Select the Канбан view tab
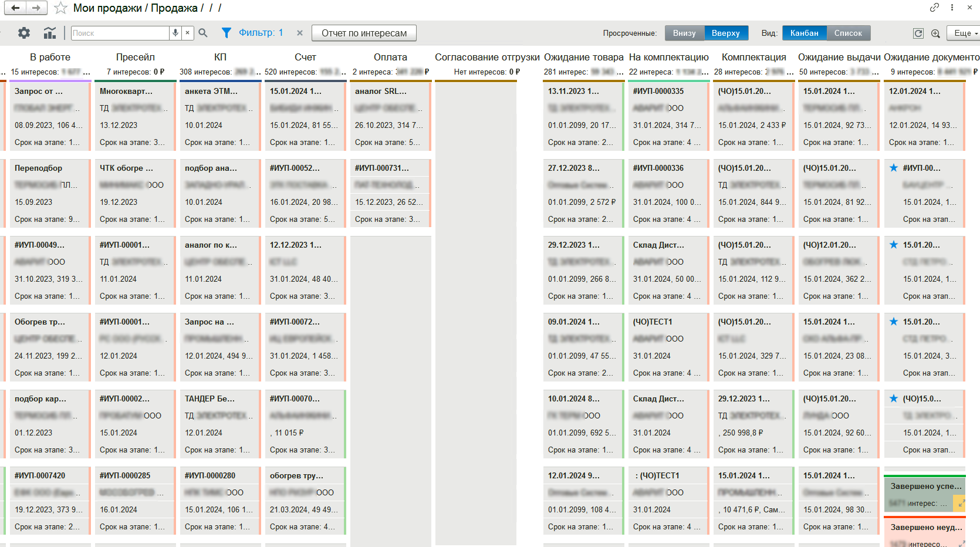 point(804,33)
